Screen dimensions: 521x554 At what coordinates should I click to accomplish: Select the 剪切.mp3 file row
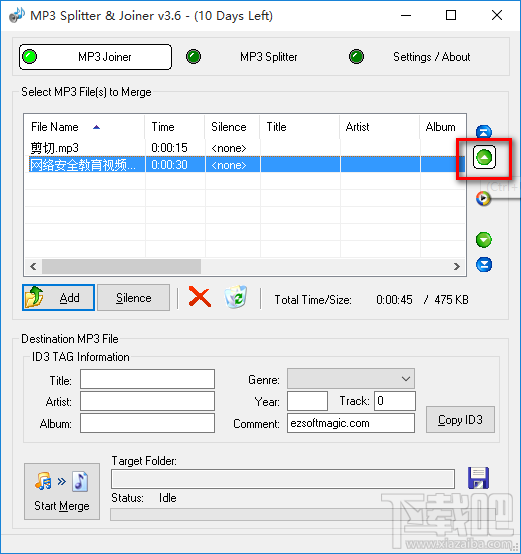(244, 148)
